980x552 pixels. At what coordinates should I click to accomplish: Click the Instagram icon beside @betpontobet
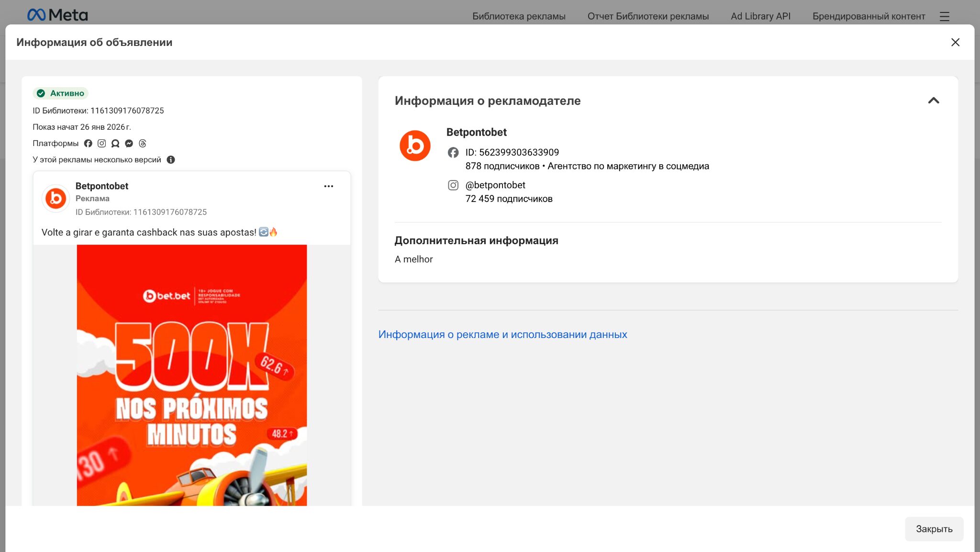[x=453, y=185]
